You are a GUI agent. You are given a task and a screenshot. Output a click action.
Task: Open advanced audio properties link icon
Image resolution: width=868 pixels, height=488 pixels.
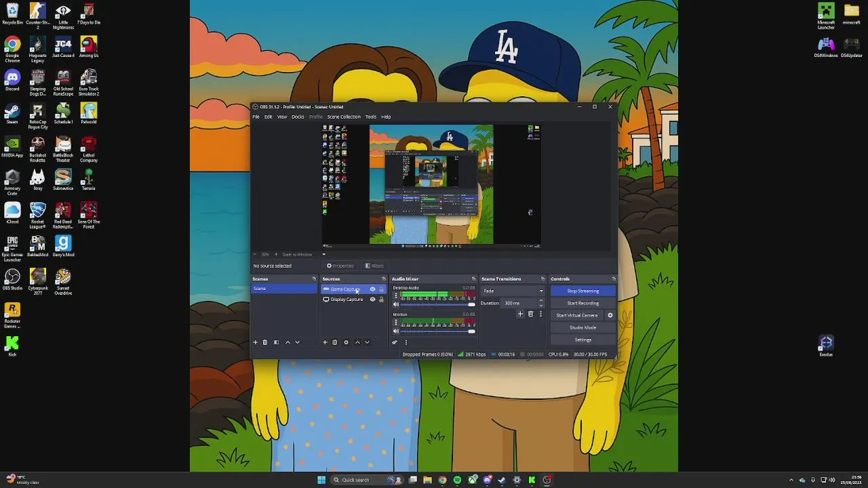point(395,342)
